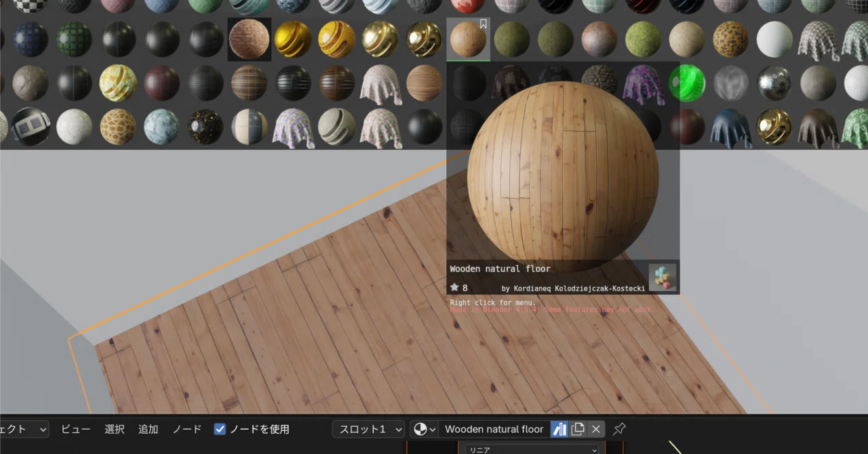Select the selected wooden floor sphere thumbnail
This screenshot has height=454, width=868.
(x=468, y=39)
